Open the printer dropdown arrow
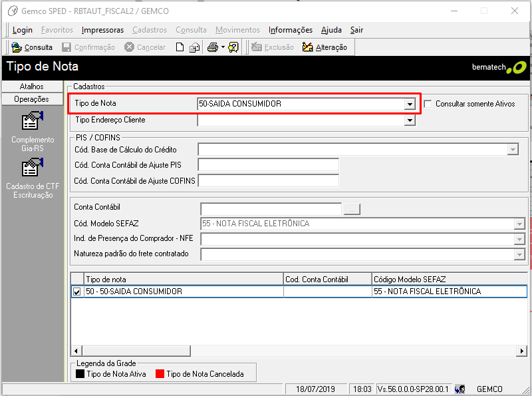The height and width of the screenshot is (396, 532). [223, 47]
